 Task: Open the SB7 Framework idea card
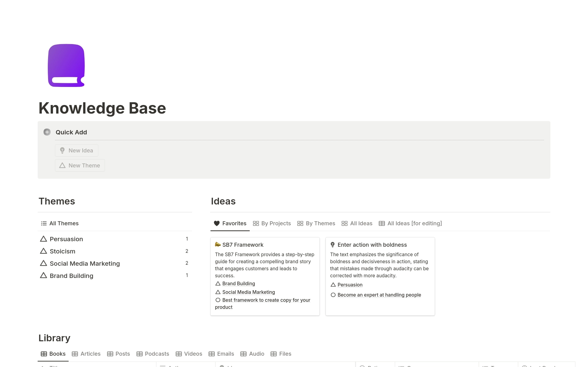(x=243, y=244)
